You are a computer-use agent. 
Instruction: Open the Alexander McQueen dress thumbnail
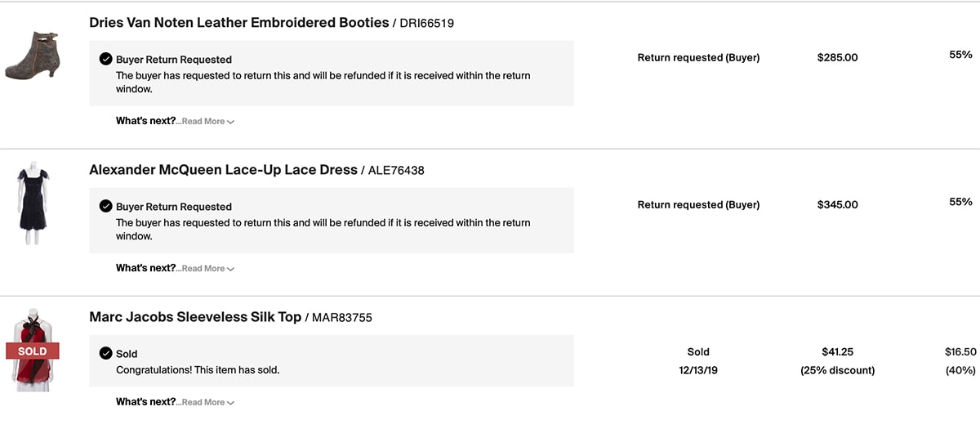coord(32,202)
